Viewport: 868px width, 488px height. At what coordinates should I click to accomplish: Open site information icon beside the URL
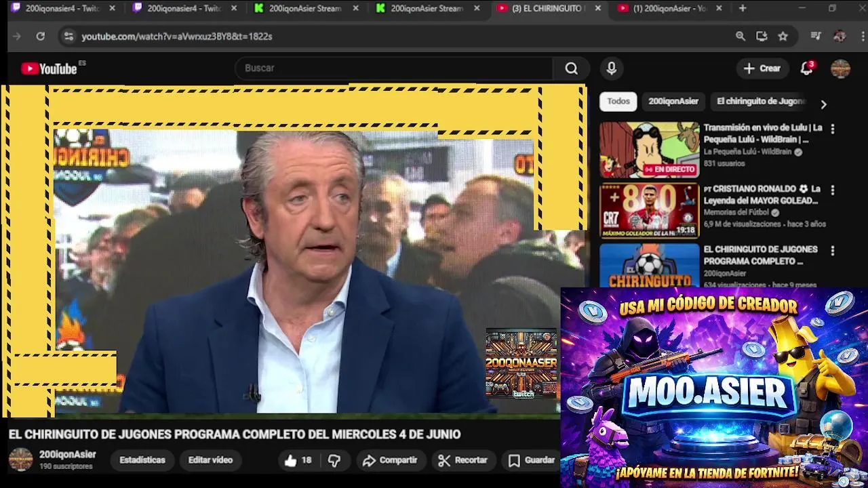point(68,36)
